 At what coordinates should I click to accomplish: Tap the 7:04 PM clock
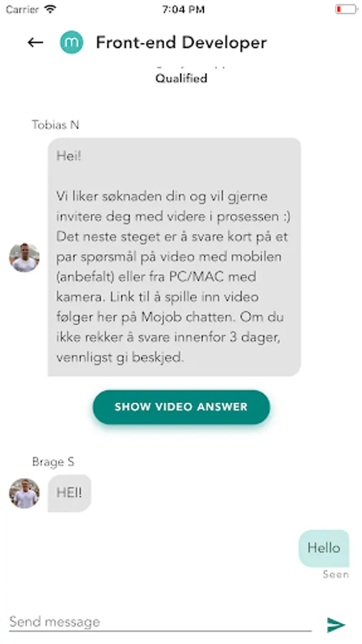point(183,9)
